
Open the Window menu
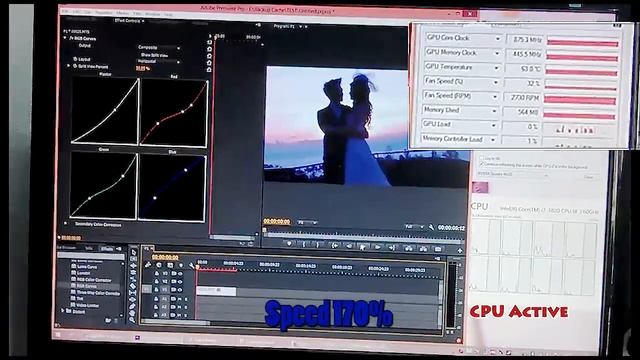pos(152,14)
